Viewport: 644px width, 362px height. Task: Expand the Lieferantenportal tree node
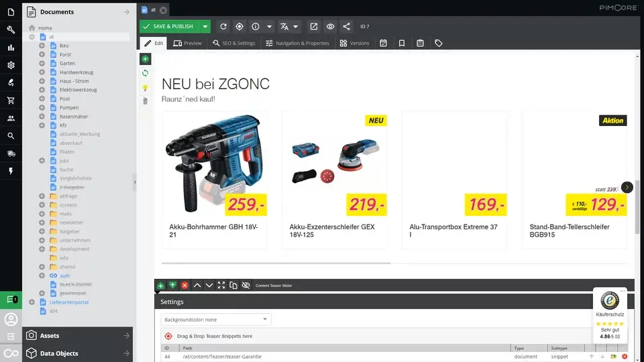pyautogui.click(x=32, y=302)
